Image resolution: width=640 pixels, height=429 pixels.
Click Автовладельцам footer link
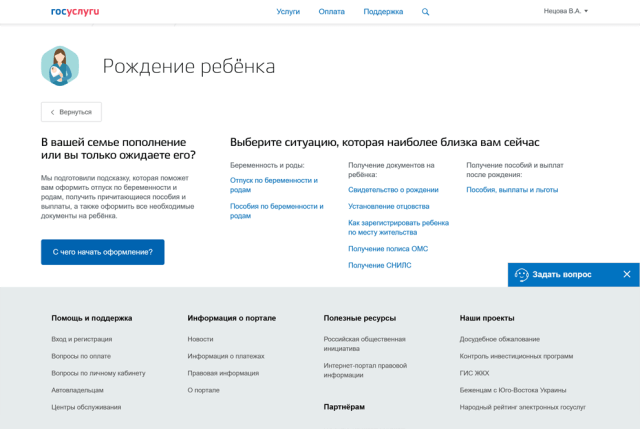click(x=77, y=390)
